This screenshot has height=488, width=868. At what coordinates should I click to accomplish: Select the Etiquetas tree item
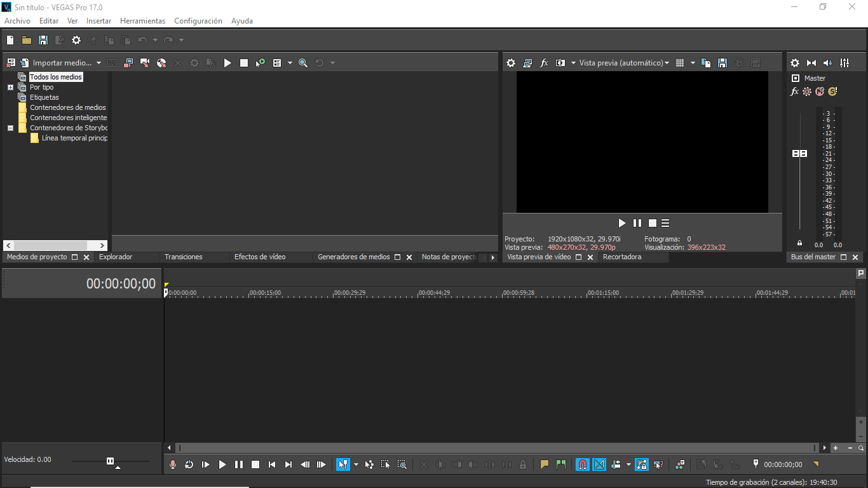pos(44,97)
